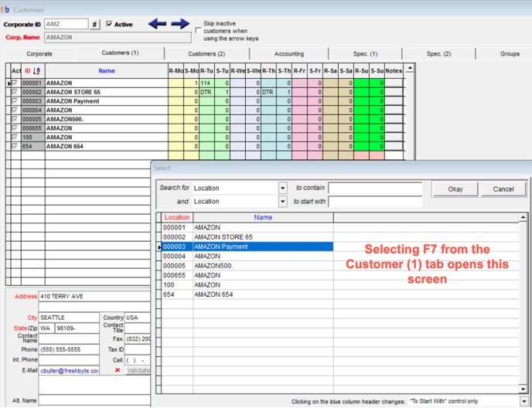Screen dimensions: 532x408
Task: Click the Location column header in Select dialog
Action: point(177,217)
